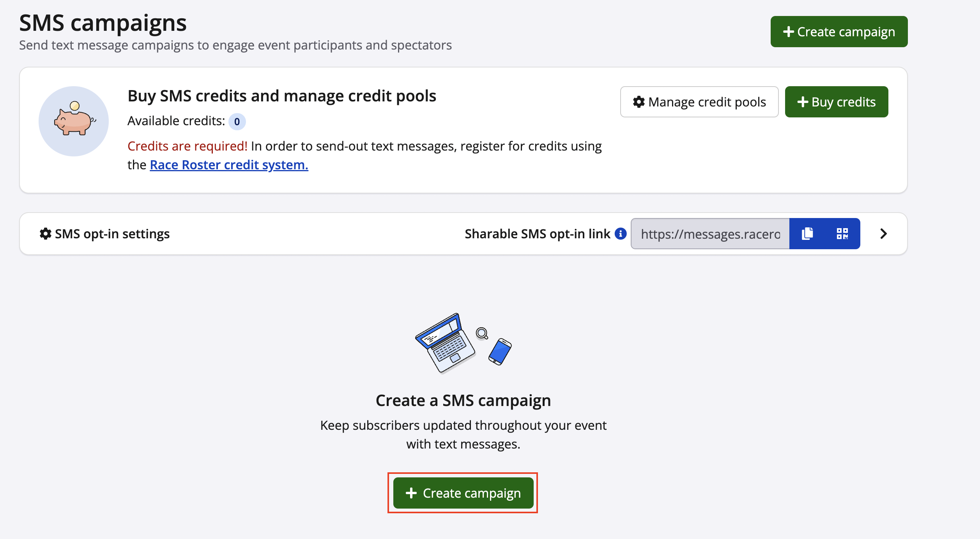Click the plus icon on top Create campaign

click(x=788, y=32)
